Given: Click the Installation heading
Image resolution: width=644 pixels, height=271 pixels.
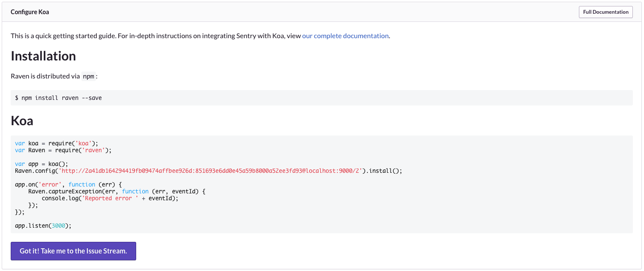Looking at the screenshot, I should pyautogui.click(x=43, y=56).
